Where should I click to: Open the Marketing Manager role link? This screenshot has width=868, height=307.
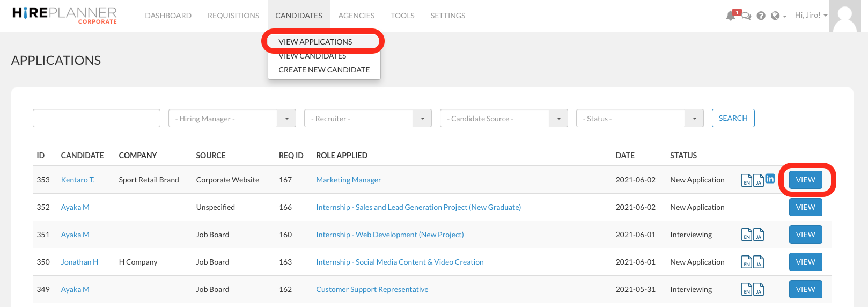pos(348,180)
